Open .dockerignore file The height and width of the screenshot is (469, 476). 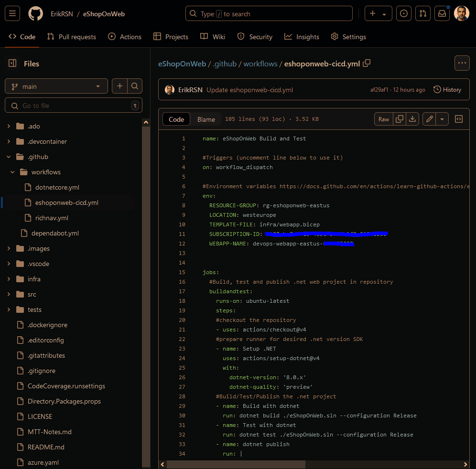(47, 325)
